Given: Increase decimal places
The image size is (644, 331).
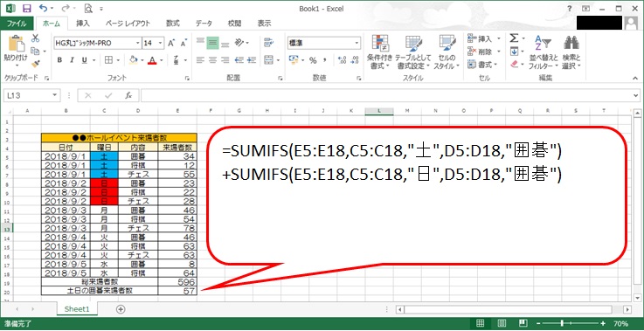Looking at the screenshot, I should tap(342, 60).
